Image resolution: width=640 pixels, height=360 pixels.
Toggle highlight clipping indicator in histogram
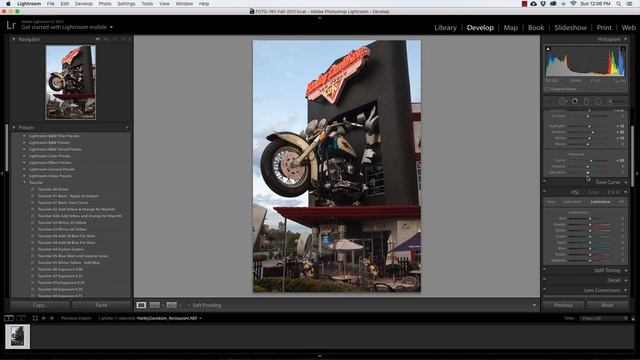click(x=623, y=49)
